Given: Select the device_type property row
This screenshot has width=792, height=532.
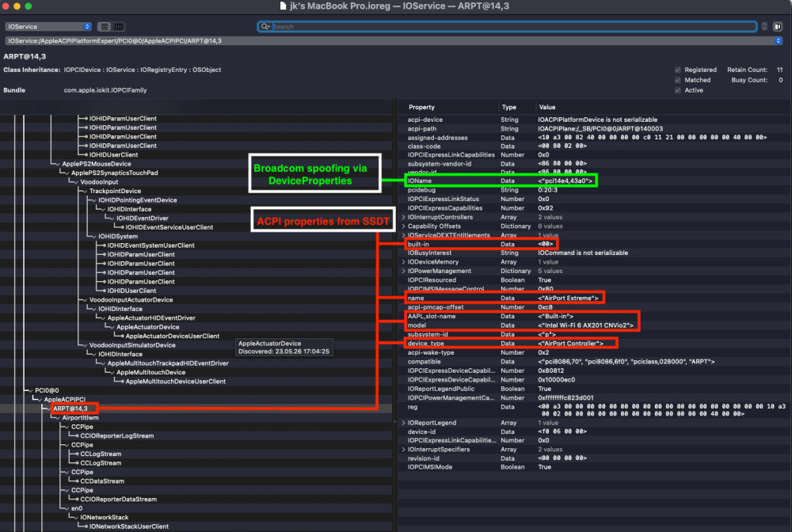Looking at the screenshot, I should [x=595, y=344].
